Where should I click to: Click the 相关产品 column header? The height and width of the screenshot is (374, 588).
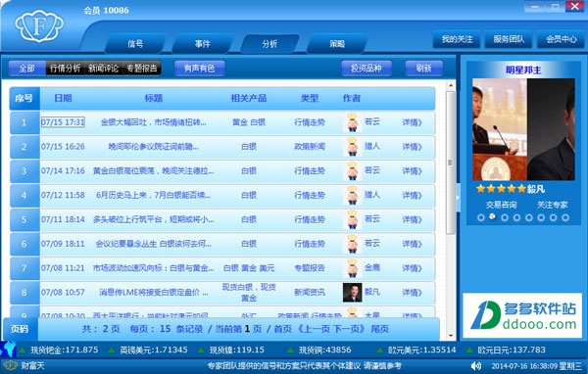point(249,98)
